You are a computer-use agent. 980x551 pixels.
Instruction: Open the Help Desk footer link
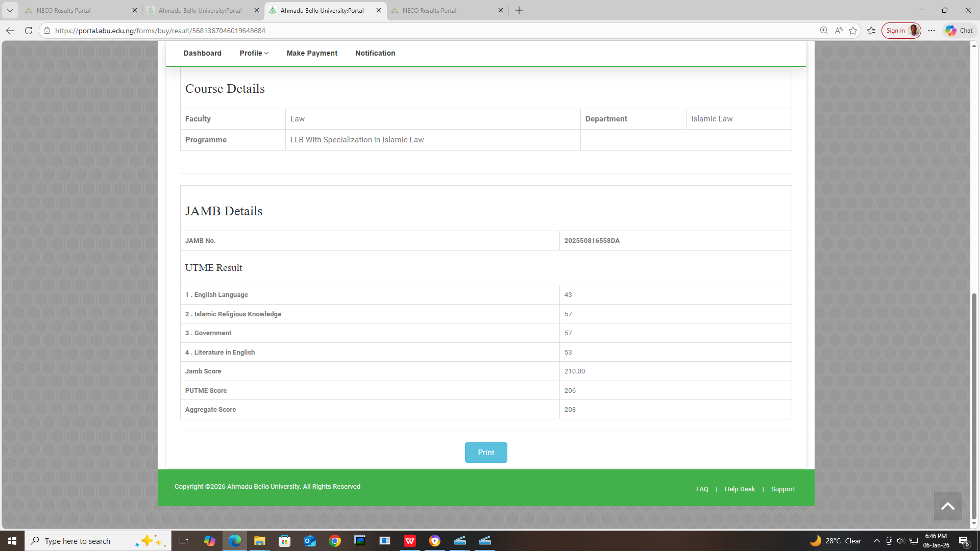[x=739, y=489]
